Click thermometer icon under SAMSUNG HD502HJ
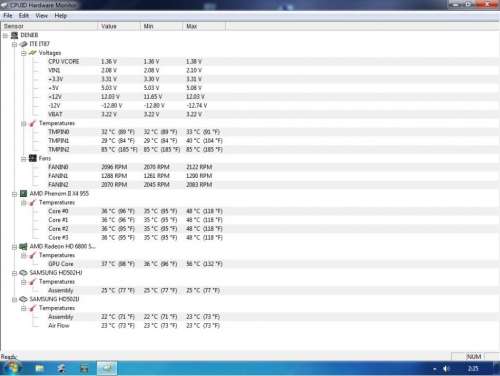The height and width of the screenshot is (376, 500). click(33, 282)
